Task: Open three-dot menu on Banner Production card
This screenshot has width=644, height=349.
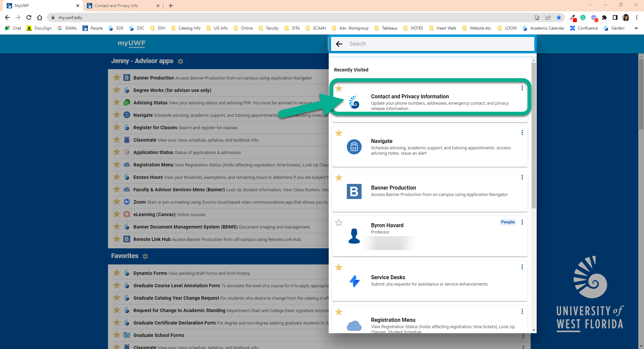Action: [x=522, y=177]
